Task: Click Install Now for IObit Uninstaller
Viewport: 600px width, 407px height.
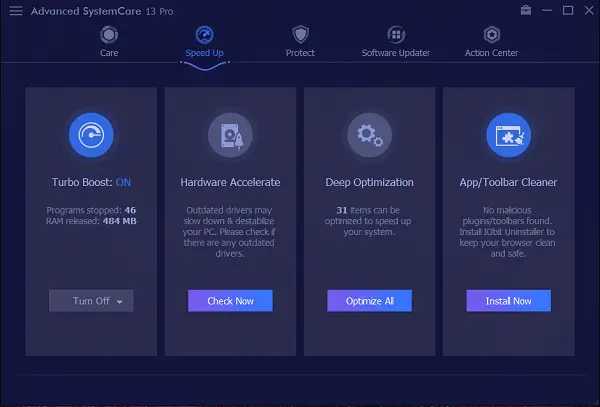Action: coord(509,301)
